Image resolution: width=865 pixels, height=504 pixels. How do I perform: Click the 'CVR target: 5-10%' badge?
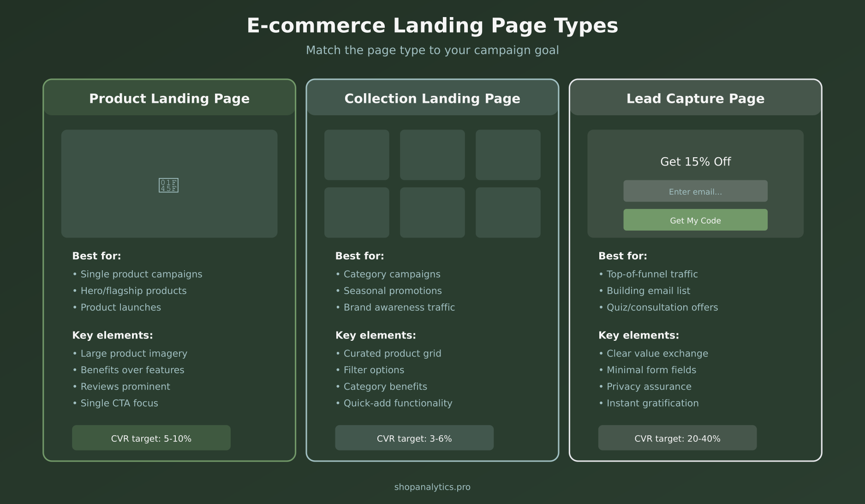[151, 438]
